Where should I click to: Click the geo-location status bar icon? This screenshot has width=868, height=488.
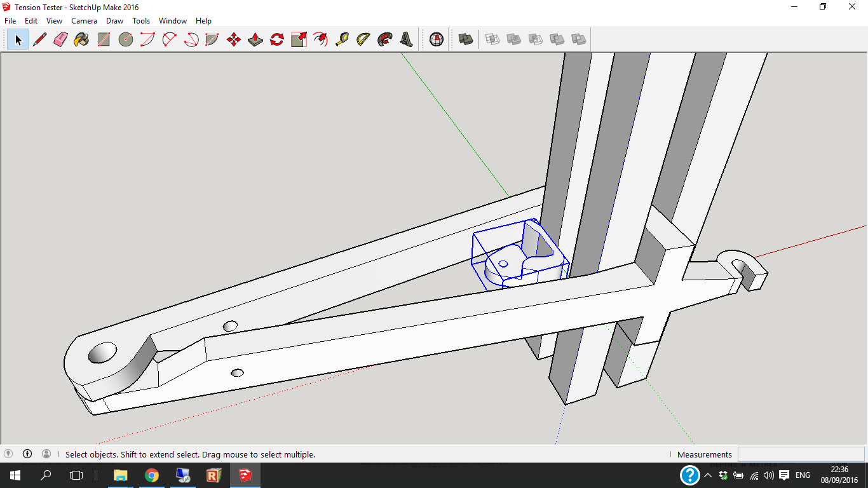(8, 454)
